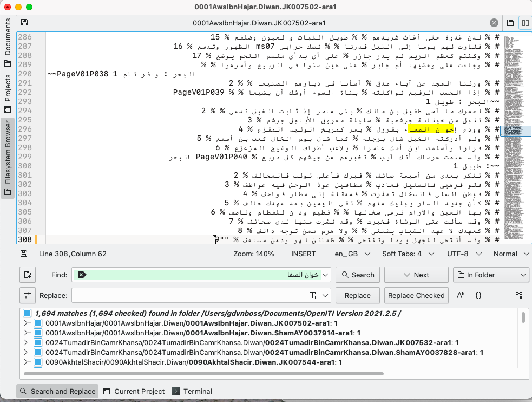Click the split view icon at top right
532x402 pixels.
coord(524,23)
